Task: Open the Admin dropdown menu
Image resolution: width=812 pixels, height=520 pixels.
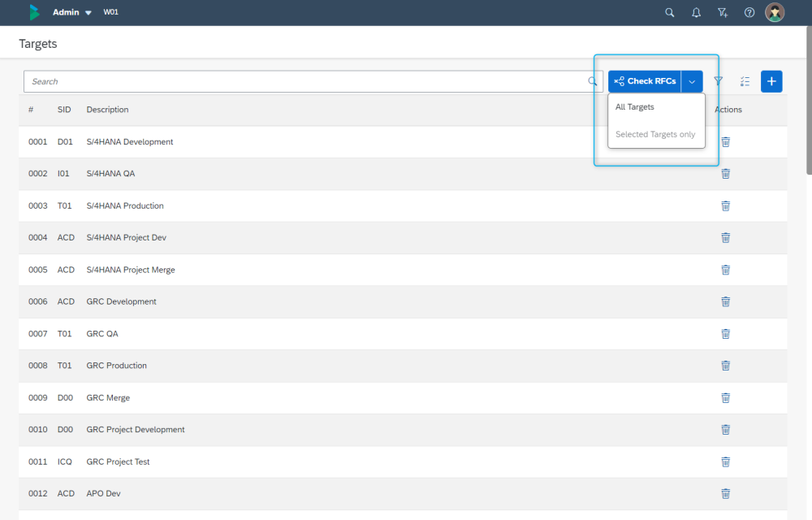Action: point(72,12)
